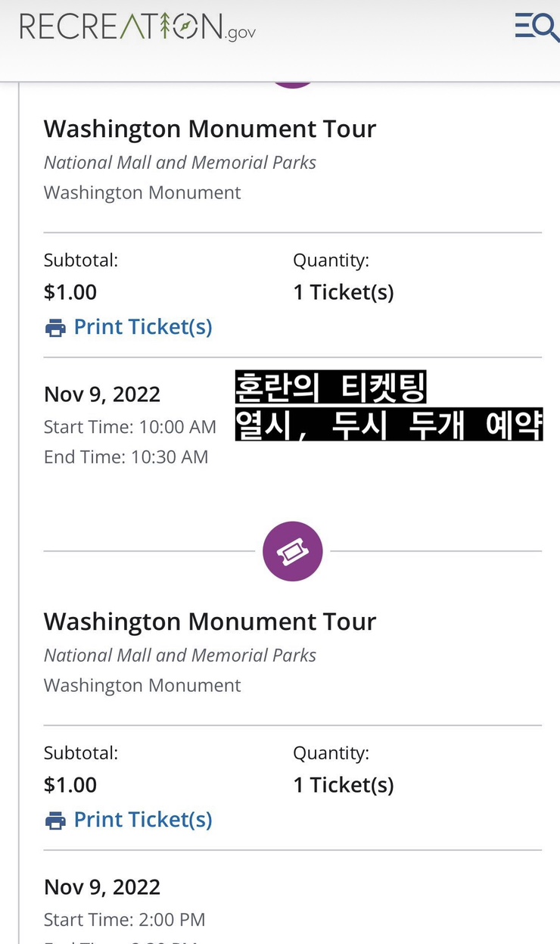Click the Start Time: 2:00 PM line
Screen dimensions: 560x944
pos(125,920)
